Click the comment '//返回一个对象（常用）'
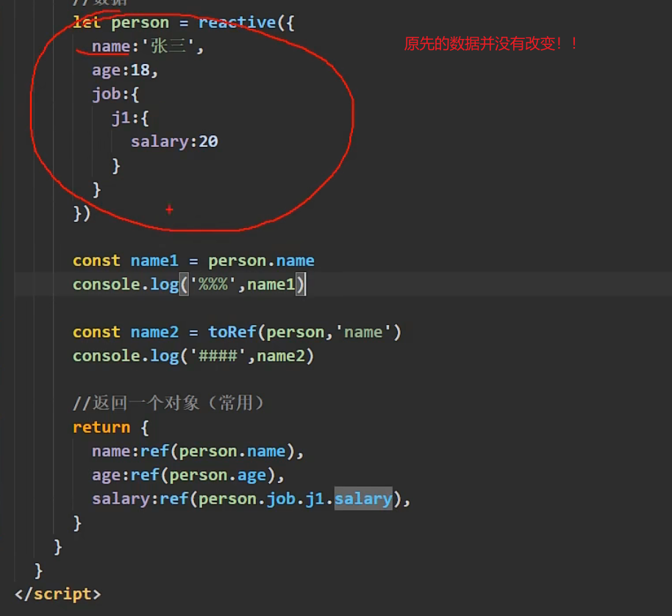The width and height of the screenshot is (672, 616). pyautogui.click(x=168, y=404)
